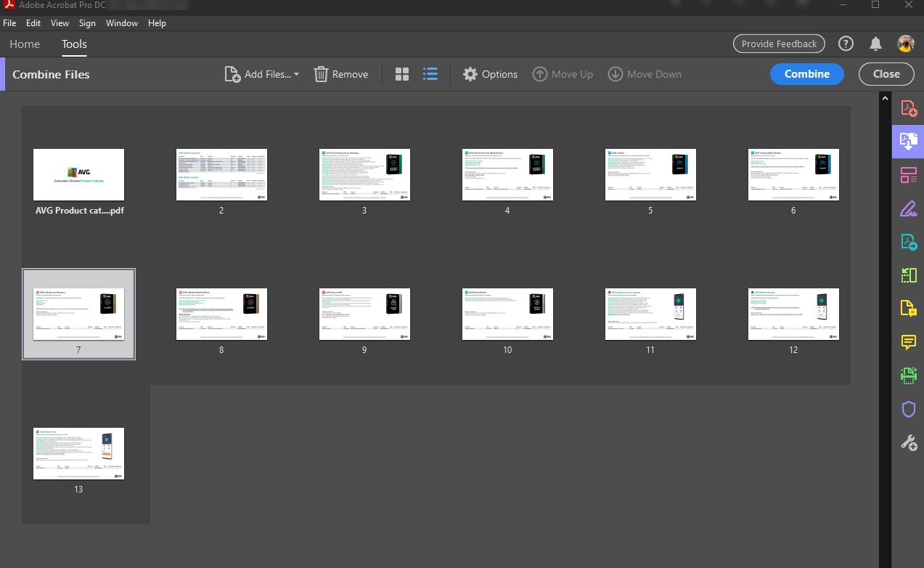This screenshot has width=924, height=568.
Task: Select AVG Product catalog cover thumbnail
Action: (78, 174)
